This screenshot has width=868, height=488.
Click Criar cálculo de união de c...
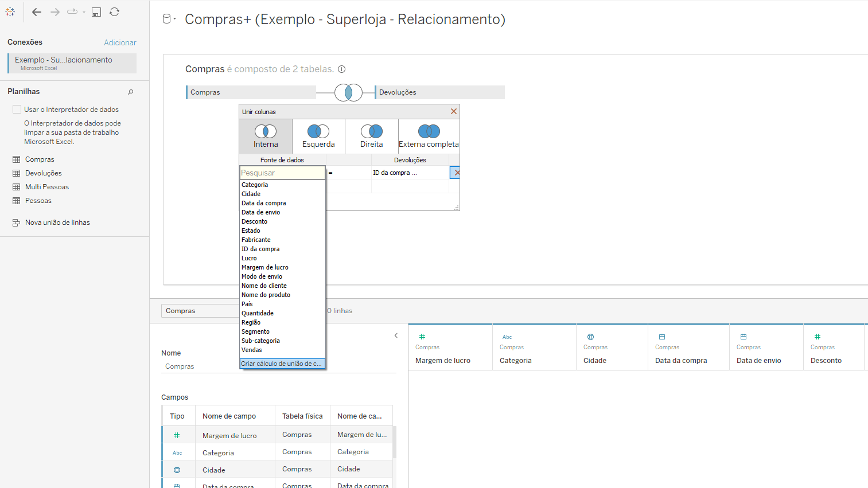coord(282,364)
